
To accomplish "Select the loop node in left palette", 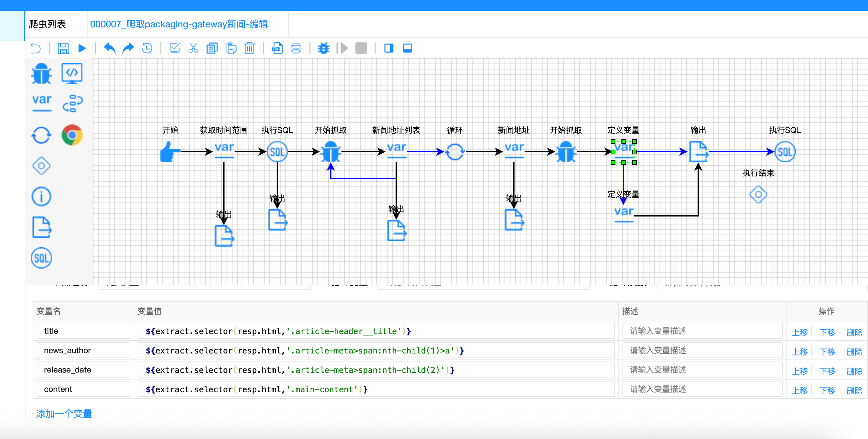I will tap(41, 135).
